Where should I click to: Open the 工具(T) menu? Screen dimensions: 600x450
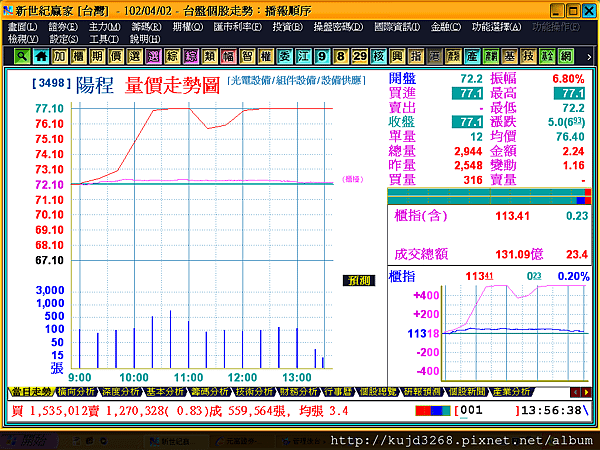click(x=104, y=39)
